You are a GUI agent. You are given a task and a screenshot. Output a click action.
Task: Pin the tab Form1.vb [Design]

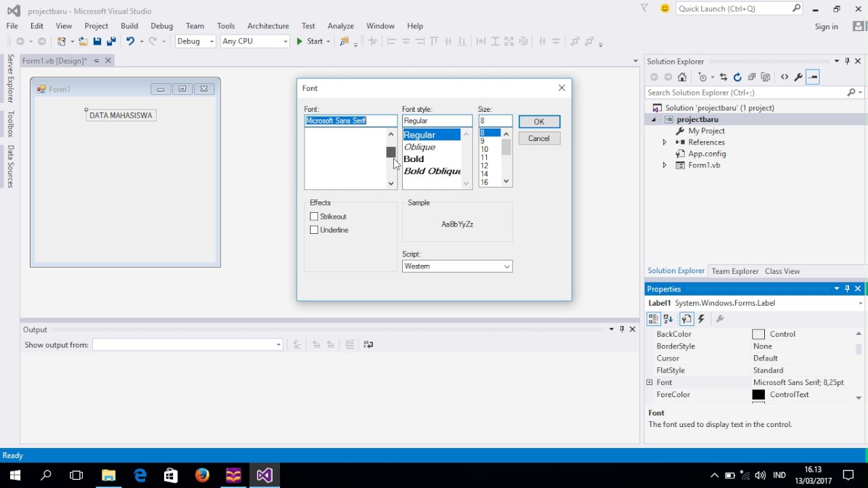(96, 60)
